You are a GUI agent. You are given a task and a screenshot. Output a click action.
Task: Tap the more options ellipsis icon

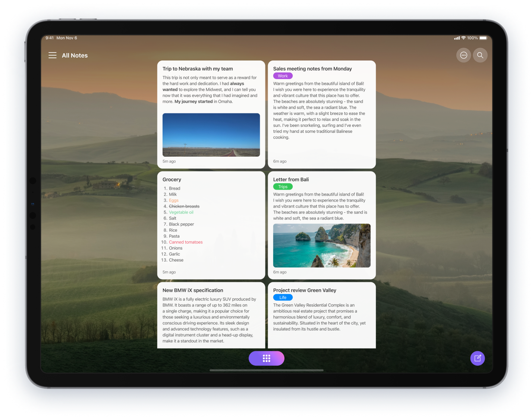point(463,55)
